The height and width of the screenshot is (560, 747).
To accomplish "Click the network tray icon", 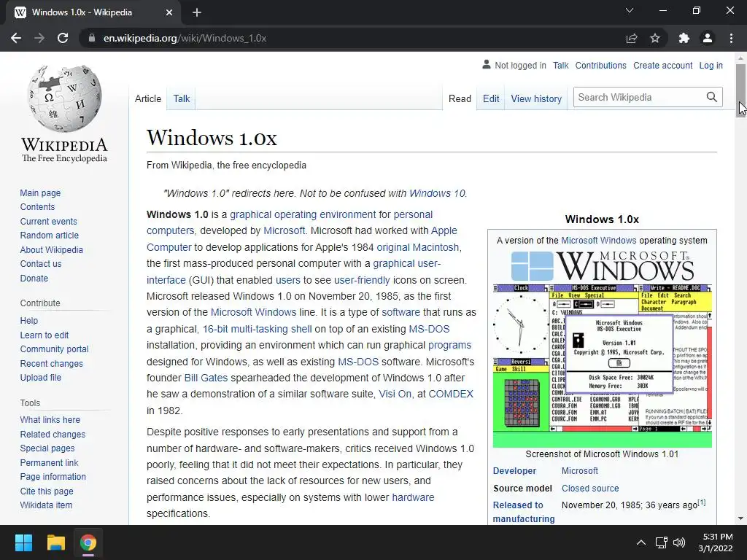I will (x=661, y=542).
